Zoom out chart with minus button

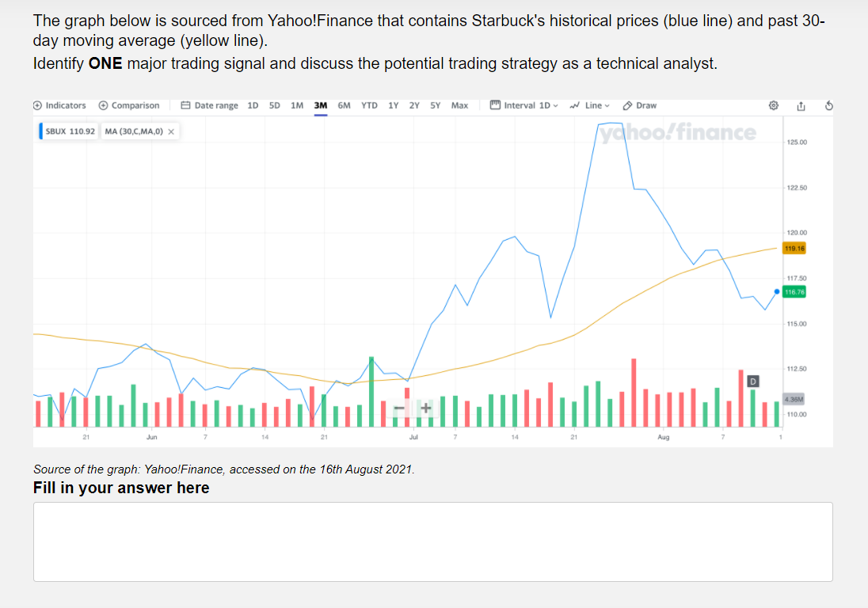pos(398,408)
